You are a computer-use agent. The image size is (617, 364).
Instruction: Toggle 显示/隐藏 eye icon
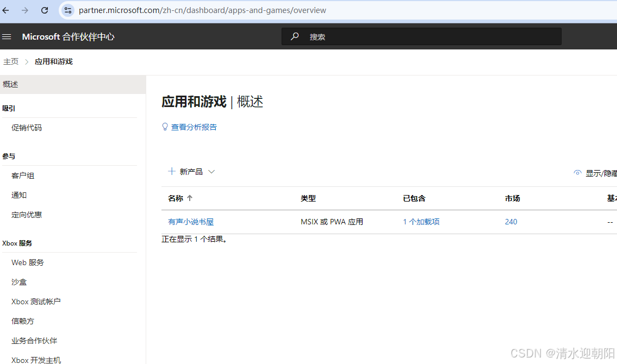click(577, 173)
